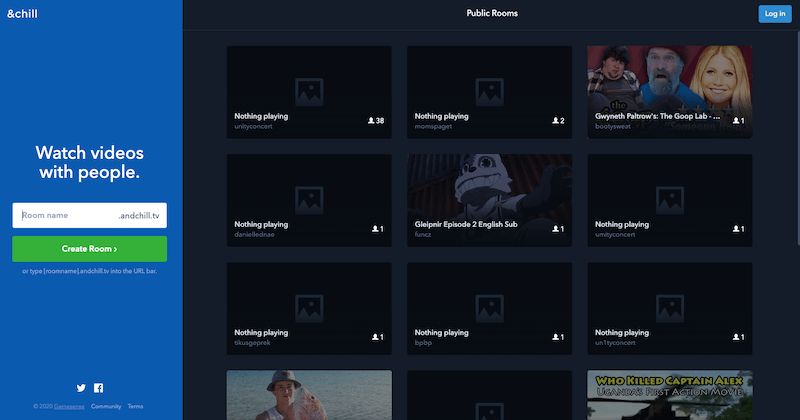The height and width of the screenshot is (420, 800).
Task: Open the Facebook icon link
Action: point(98,388)
